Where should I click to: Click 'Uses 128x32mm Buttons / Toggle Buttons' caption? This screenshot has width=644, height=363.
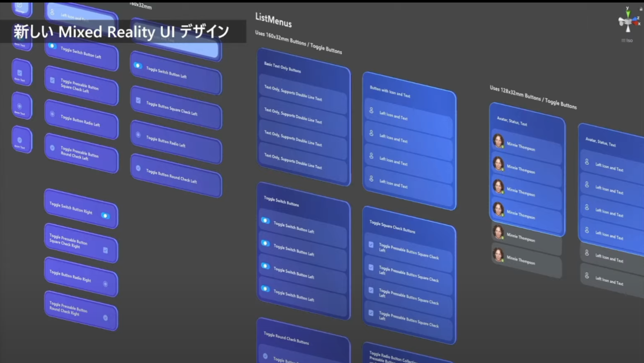tap(533, 97)
